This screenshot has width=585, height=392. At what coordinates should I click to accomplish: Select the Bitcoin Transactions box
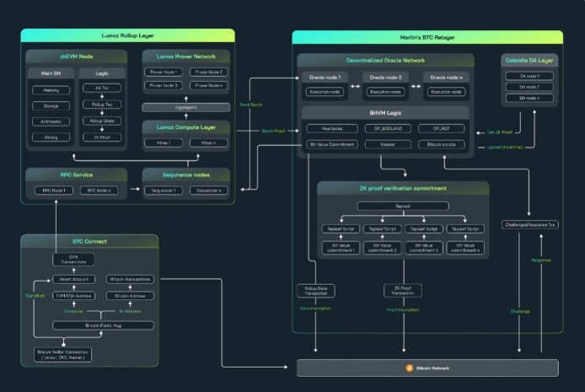point(130,279)
